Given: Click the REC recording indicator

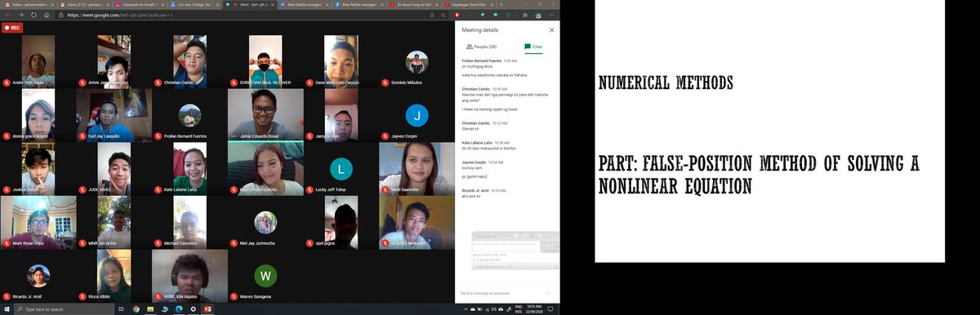Looking at the screenshot, I should coord(12,28).
